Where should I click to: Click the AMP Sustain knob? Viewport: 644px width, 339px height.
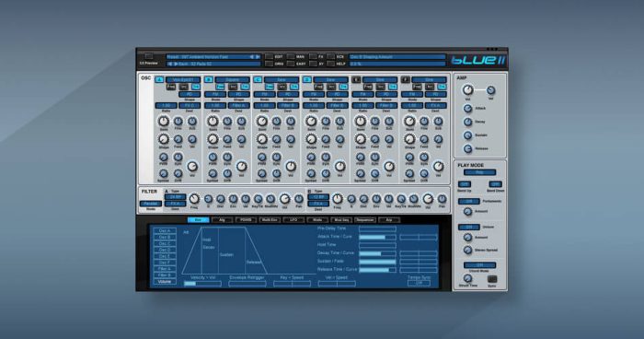pos(467,134)
